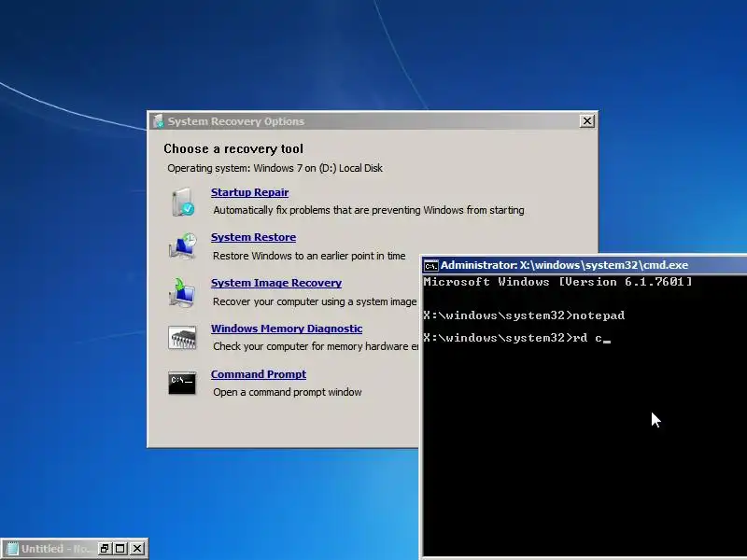Viewport: 747px width, 560px height.
Task: Click the 'Operating system: Windows 7' text
Action: point(275,168)
